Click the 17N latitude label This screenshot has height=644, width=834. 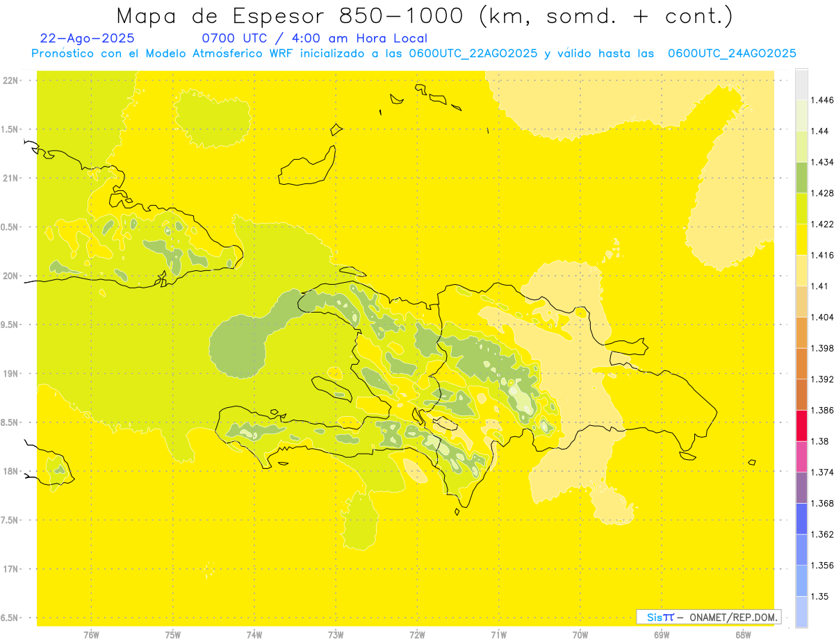[10, 569]
